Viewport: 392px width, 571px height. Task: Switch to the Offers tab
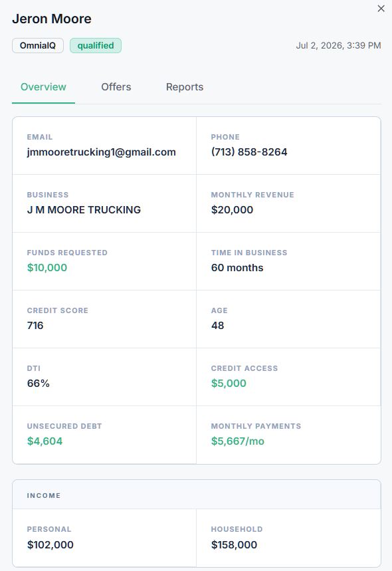click(116, 87)
